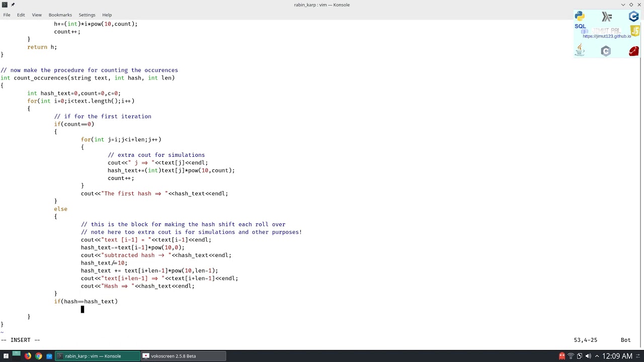The width and height of the screenshot is (644, 362).
Task: Open the volume tray icon
Action: point(588,356)
